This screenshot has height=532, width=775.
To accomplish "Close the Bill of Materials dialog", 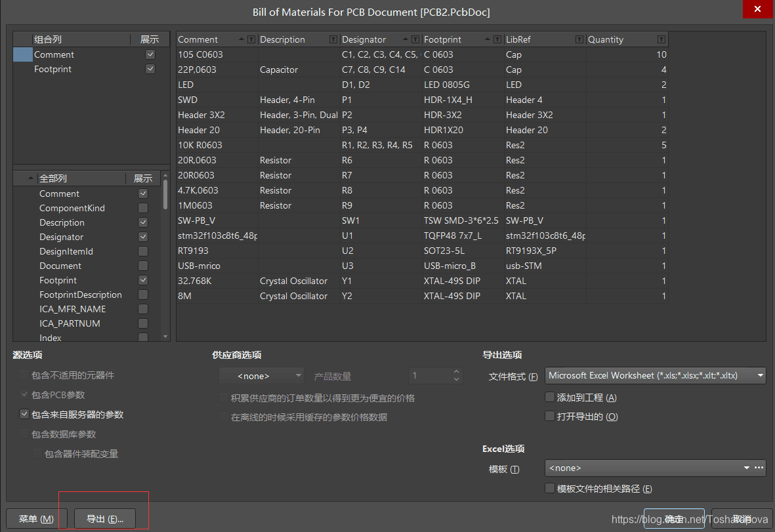I will point(757,9).
